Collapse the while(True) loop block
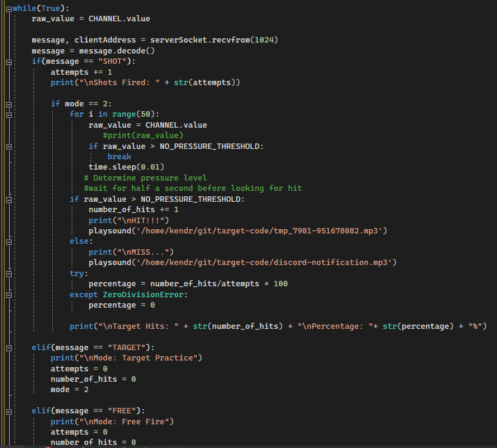This screenshot has width=497, height=448. click(9, 9)
